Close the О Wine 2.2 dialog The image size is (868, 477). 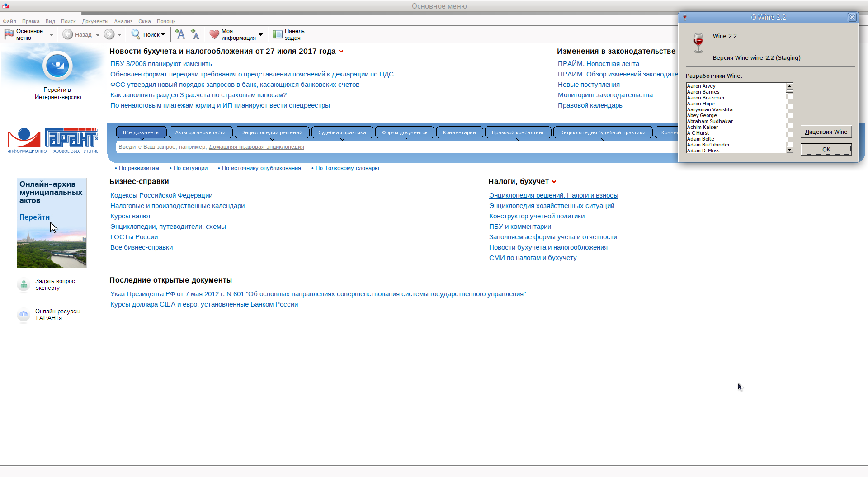852,17
